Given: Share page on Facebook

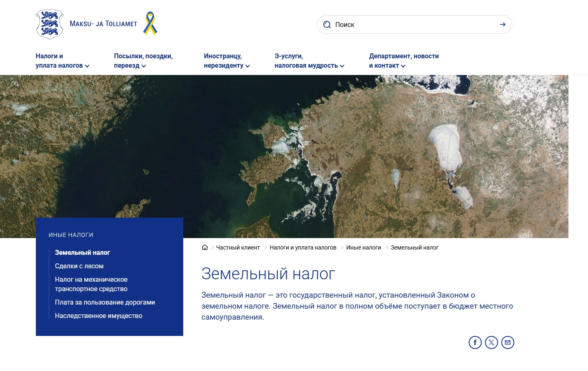Looking at the screenshot, I should coord(475,342).
